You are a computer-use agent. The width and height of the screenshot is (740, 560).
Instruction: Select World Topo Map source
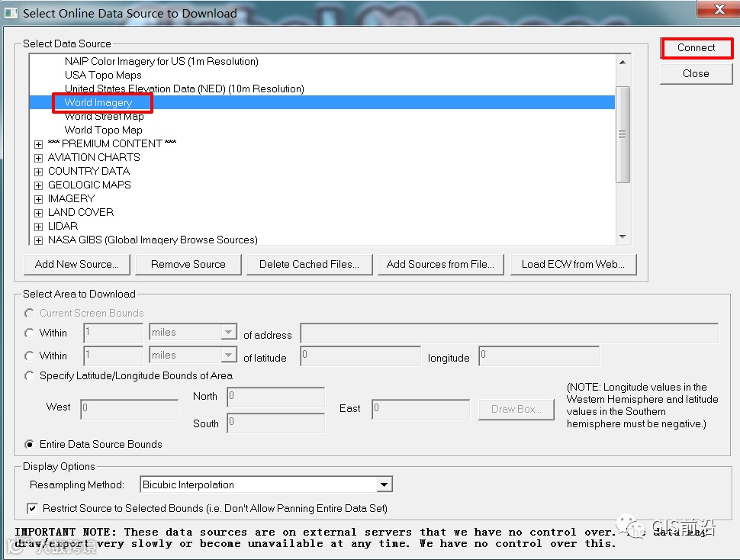103,130
